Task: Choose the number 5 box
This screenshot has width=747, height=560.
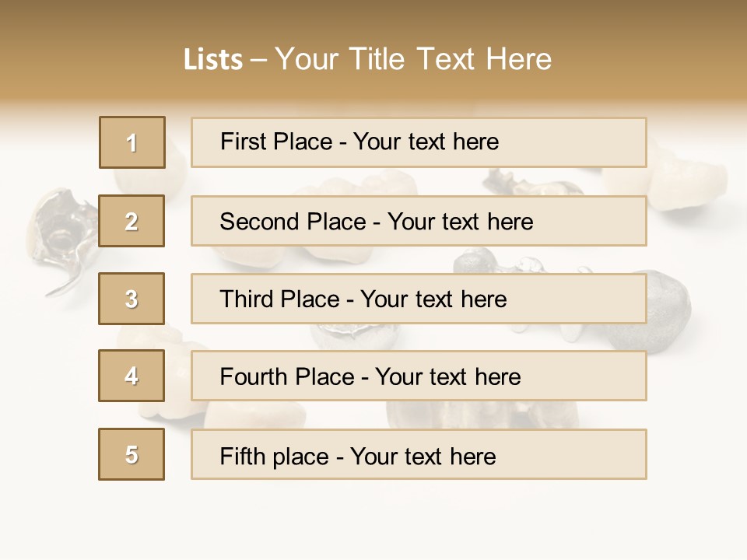Action: click(x=132, y=454)
